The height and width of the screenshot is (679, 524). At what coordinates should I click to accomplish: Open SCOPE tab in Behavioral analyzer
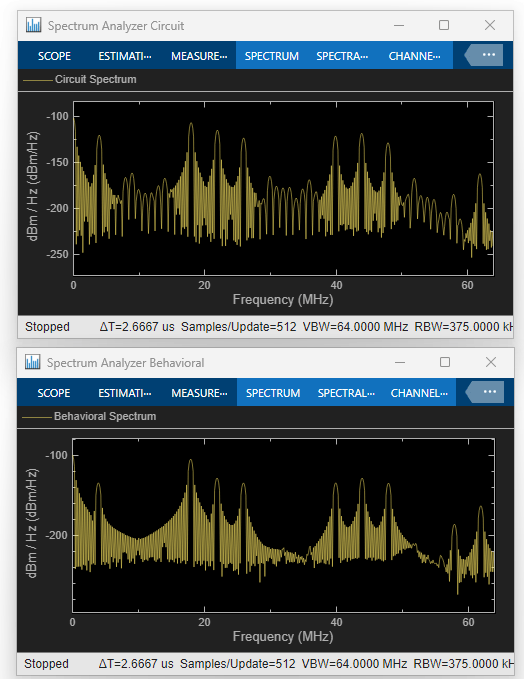point(54,393)
